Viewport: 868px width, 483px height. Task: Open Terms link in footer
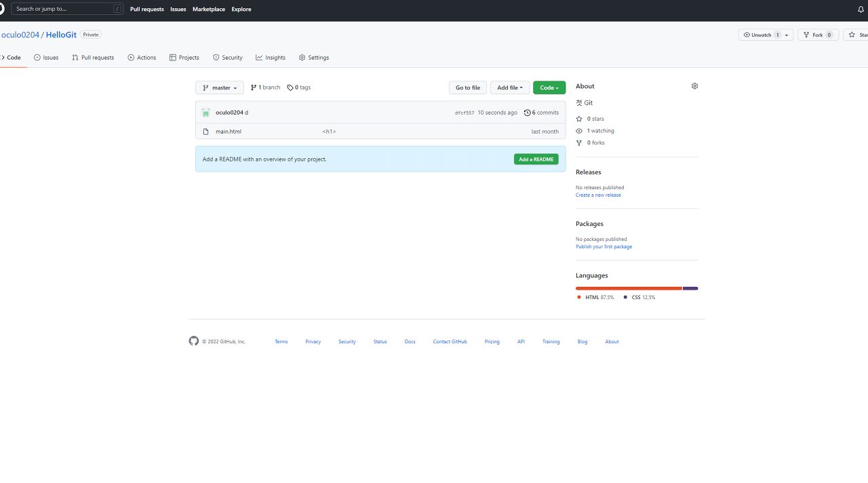click(281, 342)
